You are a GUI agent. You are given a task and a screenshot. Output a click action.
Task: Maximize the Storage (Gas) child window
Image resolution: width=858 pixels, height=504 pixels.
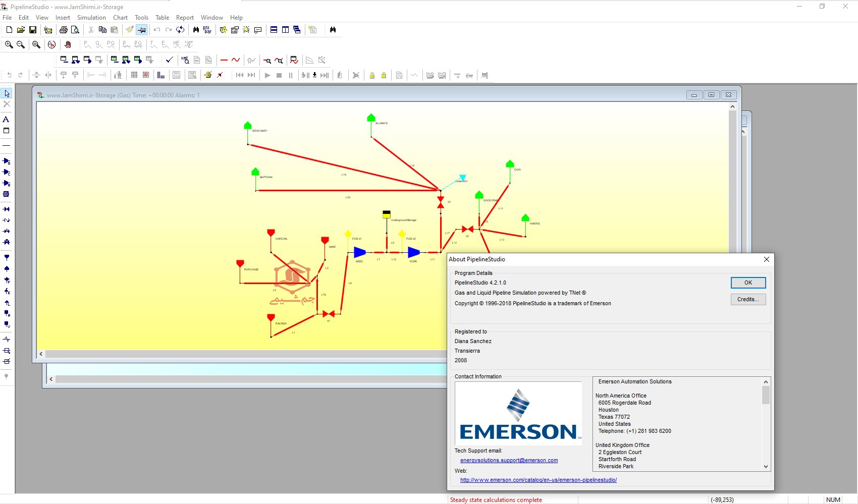[x=711, y=95]
